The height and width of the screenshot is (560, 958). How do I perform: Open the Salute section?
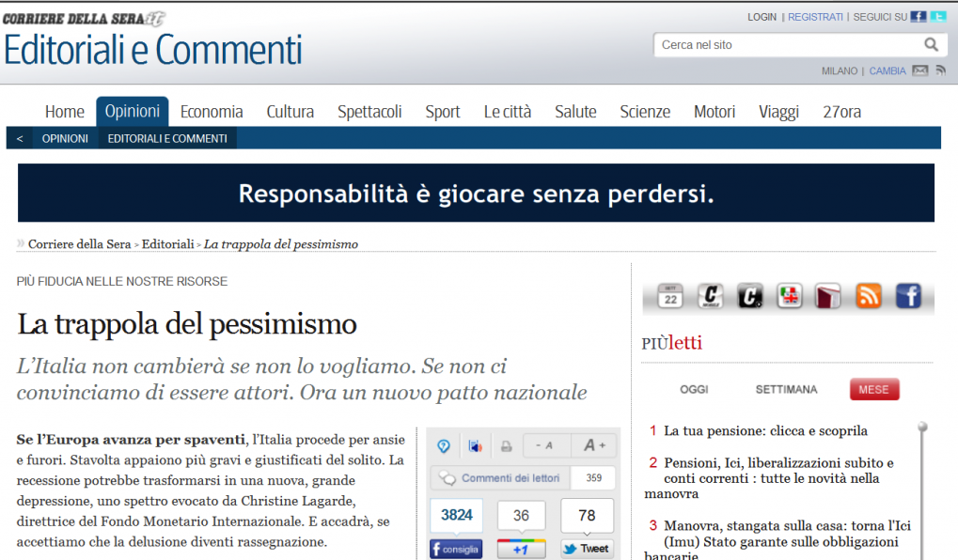click(575, 112)
